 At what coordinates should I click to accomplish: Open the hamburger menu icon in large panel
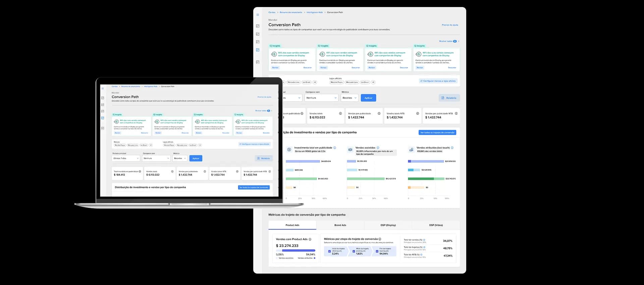[x=258, y=15]
